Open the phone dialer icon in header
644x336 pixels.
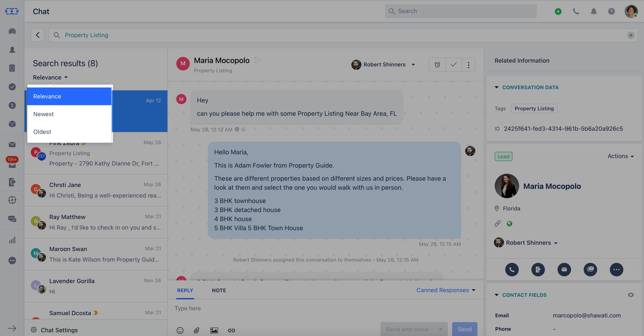click(576, 11)
